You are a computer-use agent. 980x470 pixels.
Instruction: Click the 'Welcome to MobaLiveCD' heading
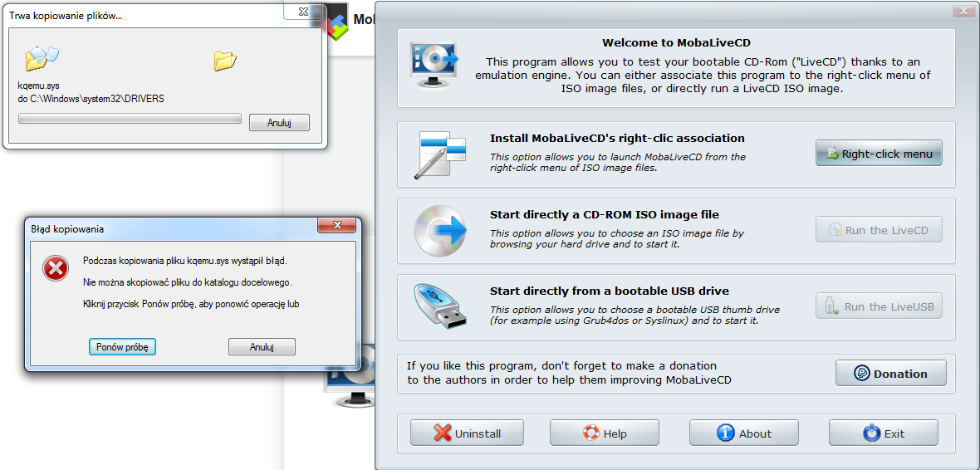point(676,43)
